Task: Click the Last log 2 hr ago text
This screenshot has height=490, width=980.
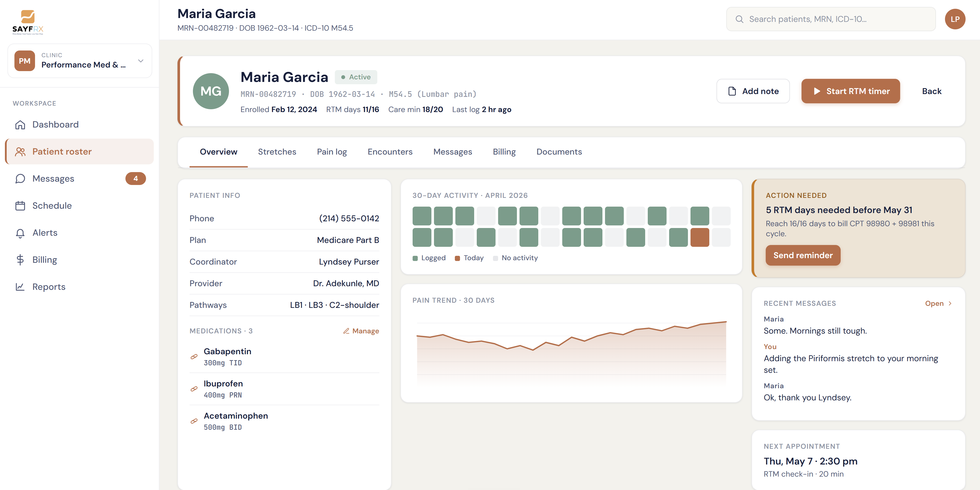Action: pos(481,110)
